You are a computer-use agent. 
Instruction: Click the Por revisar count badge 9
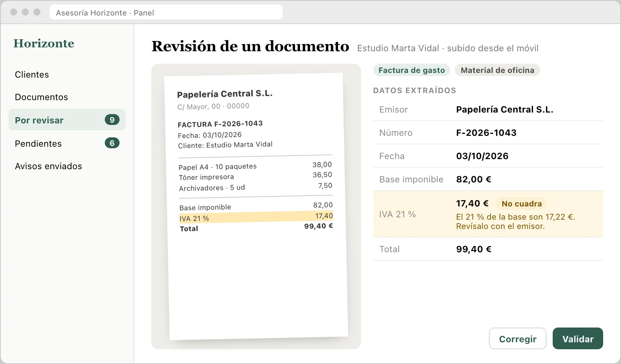click(112, 120)
